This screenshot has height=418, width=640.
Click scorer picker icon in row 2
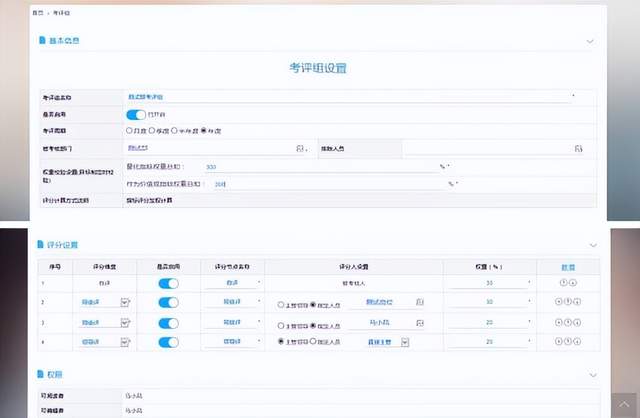[x=420, y=302]
